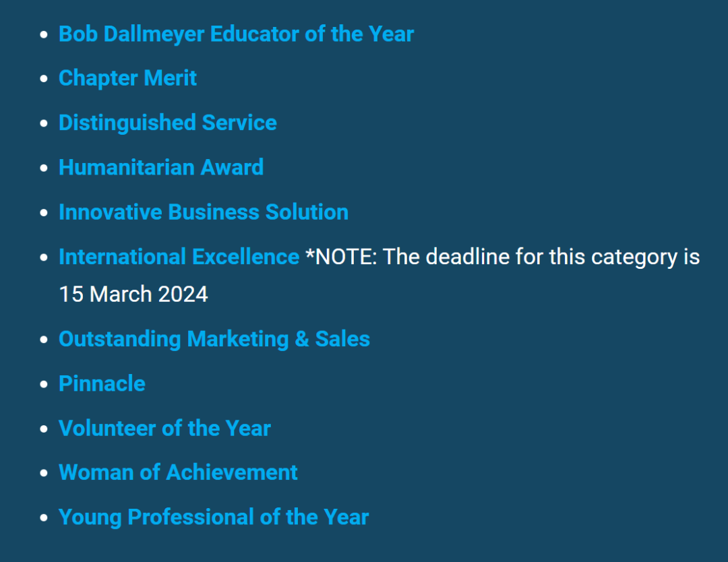The width and height of the screenshot is (728, 562).
Task: Click the '15 March 2024' date text
Action: (133, 294)
